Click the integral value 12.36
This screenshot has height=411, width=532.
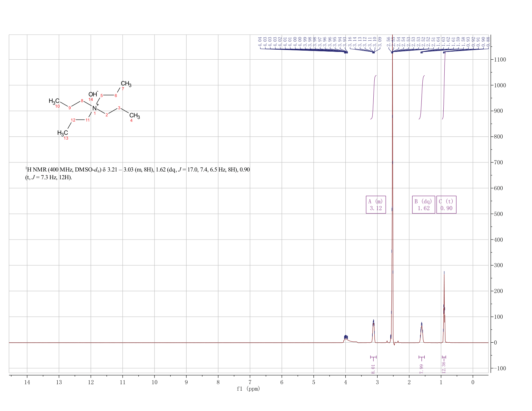click(444, 367)
